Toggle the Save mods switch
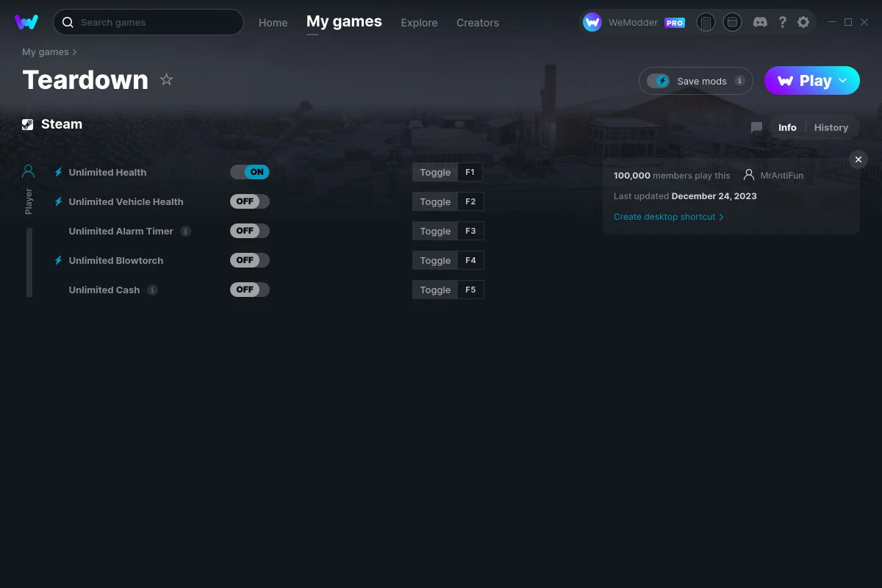 pyautogui.click(x=659, y=81)
